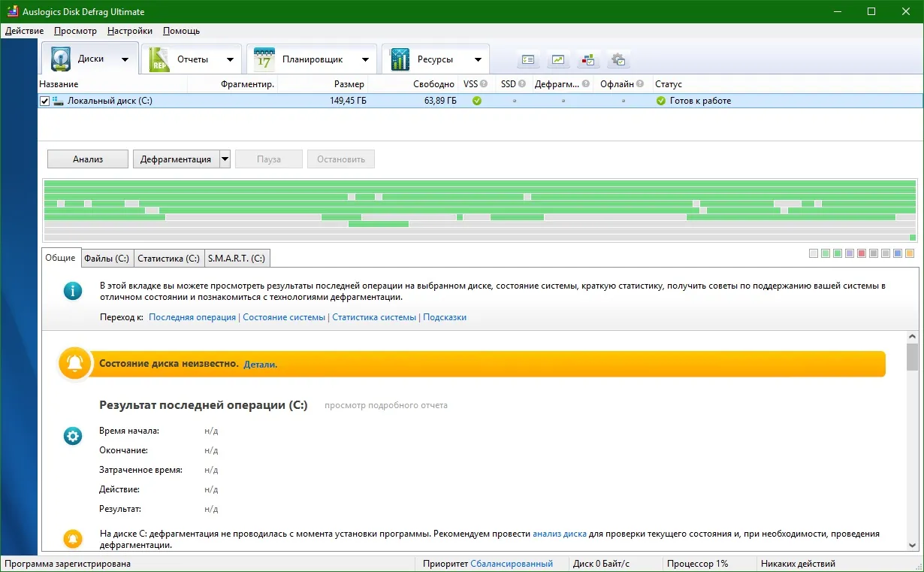Click the blue legend color swatch
The image size is (924, 572).
[898, 253]
